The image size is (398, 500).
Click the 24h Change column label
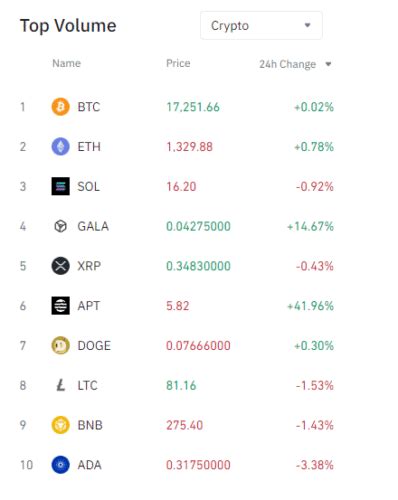(x=287, y=64)
